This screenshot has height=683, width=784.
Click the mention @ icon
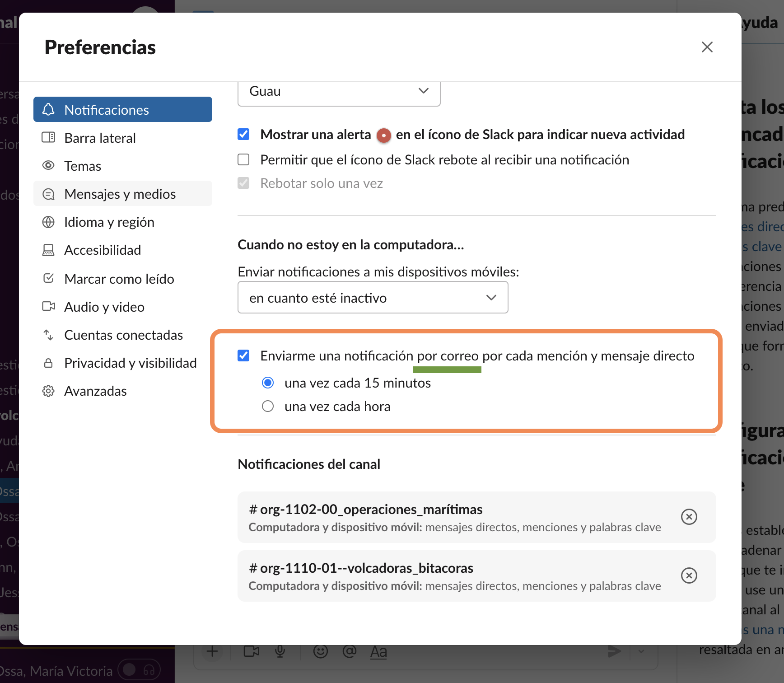(x=349, y=651)
